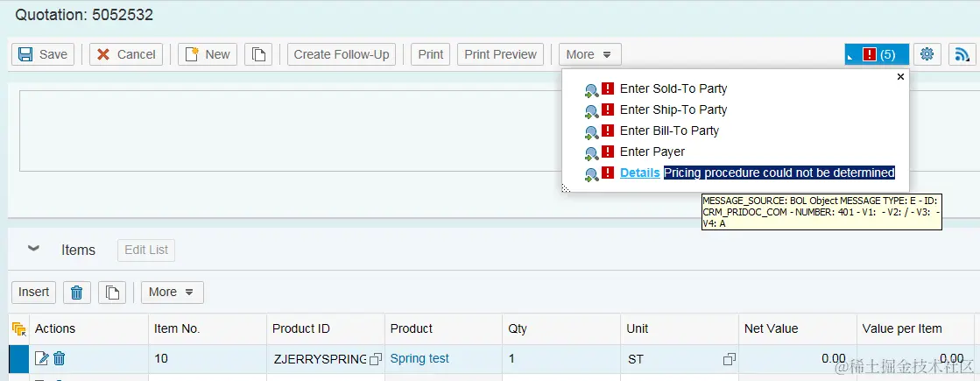Navigate icon for Enter Sold-To Party message
Screen dimensions: 980x381
click(591, 90)
